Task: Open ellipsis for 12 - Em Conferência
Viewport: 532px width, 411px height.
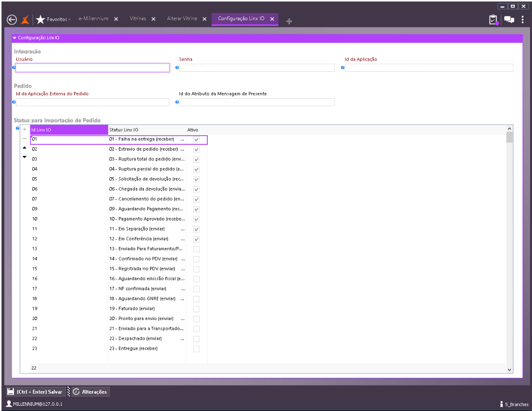Action: 182,239
